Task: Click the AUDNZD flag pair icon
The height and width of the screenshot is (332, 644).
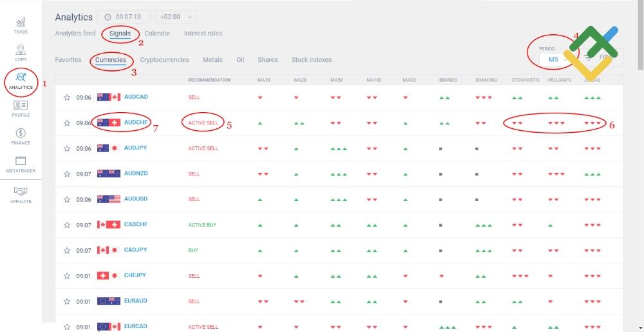Action: 109,173
